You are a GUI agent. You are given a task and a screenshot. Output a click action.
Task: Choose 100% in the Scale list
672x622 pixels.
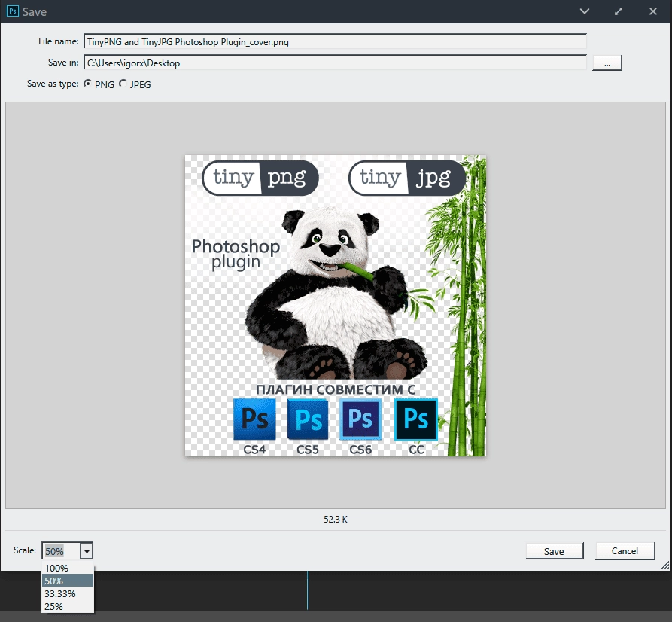coord(67,569)
